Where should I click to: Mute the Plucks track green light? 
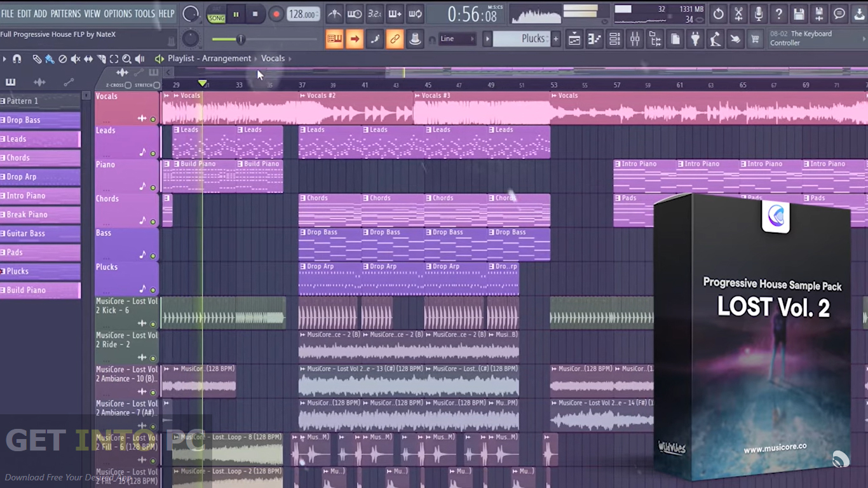(153, 290)
